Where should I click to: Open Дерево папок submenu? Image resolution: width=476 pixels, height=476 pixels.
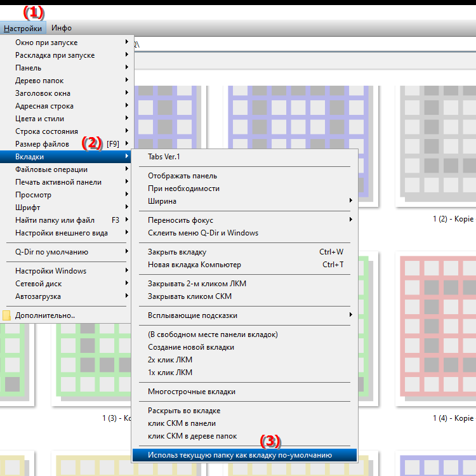(65, 81)
